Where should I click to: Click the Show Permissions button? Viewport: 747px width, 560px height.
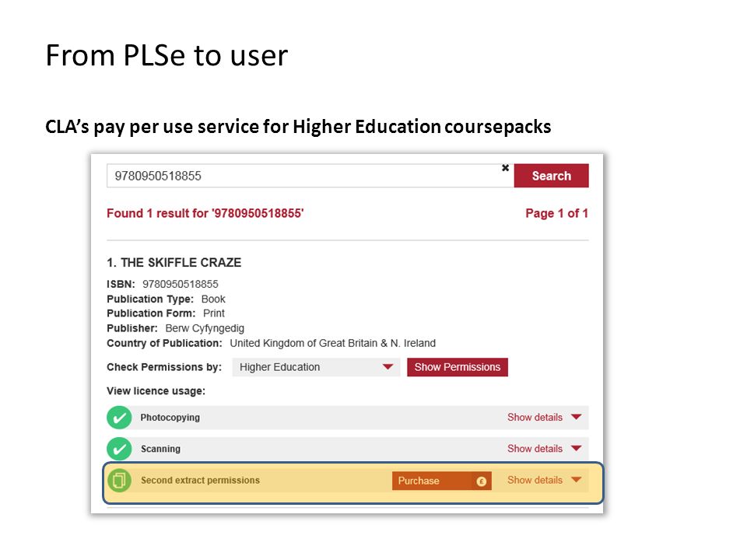pos(458,367)
